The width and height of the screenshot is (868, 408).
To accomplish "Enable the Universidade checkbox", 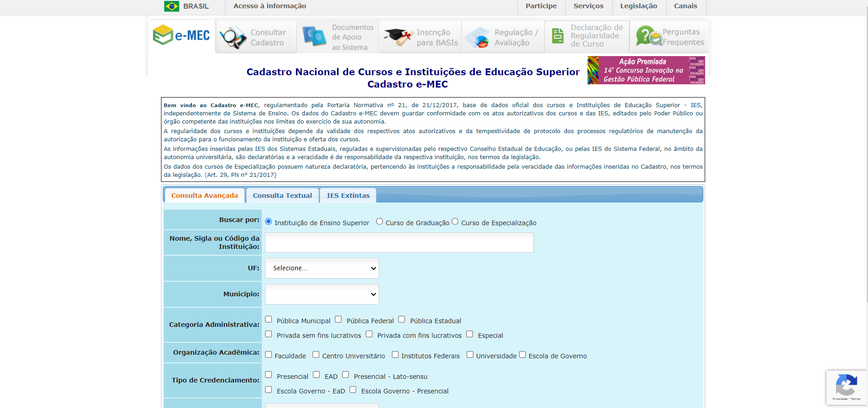I will coord(470,355).
